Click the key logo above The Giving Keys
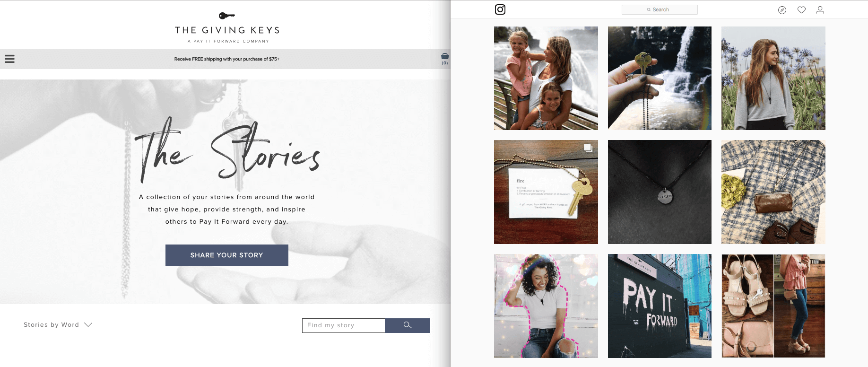 [x=227, y=16]
